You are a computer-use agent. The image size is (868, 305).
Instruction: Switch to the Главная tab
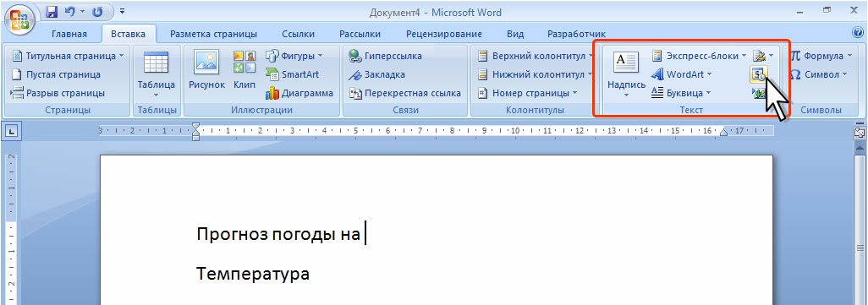[x=69, y=35]
